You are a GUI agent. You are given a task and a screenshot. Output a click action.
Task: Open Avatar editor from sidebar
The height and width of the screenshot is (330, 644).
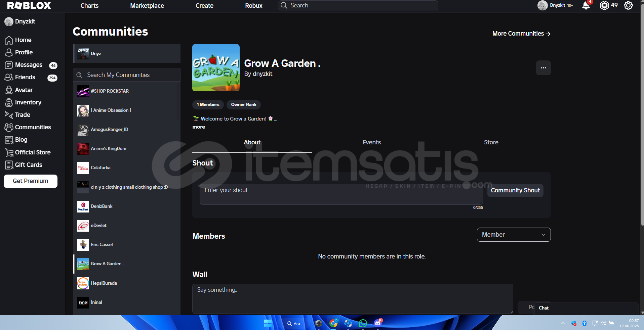click(24, 90)
